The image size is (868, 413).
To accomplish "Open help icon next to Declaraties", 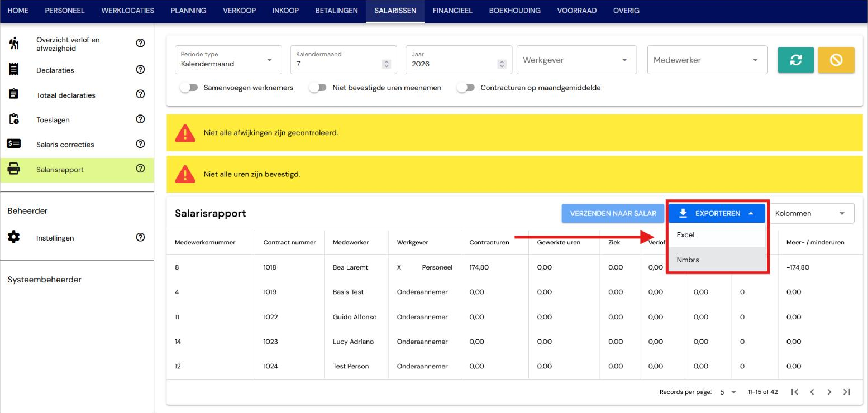I will coord(140,70).
